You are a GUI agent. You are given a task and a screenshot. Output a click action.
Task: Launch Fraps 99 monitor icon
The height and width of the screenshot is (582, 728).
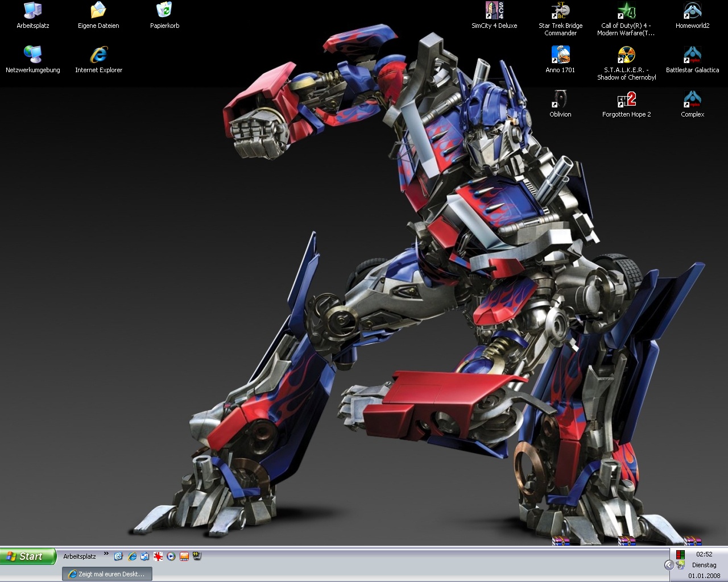tap(197, 556)
